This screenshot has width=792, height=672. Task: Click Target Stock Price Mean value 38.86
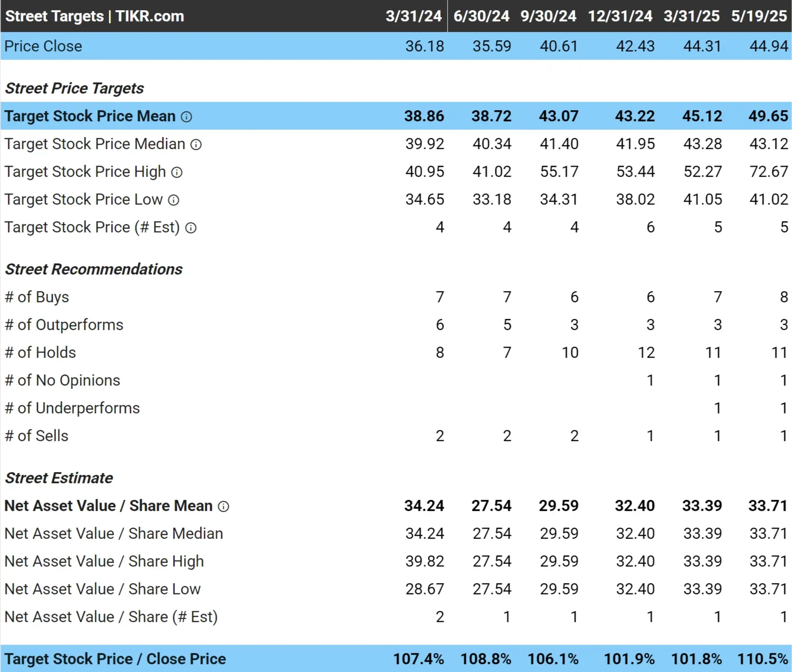click(x=424, y=116)
